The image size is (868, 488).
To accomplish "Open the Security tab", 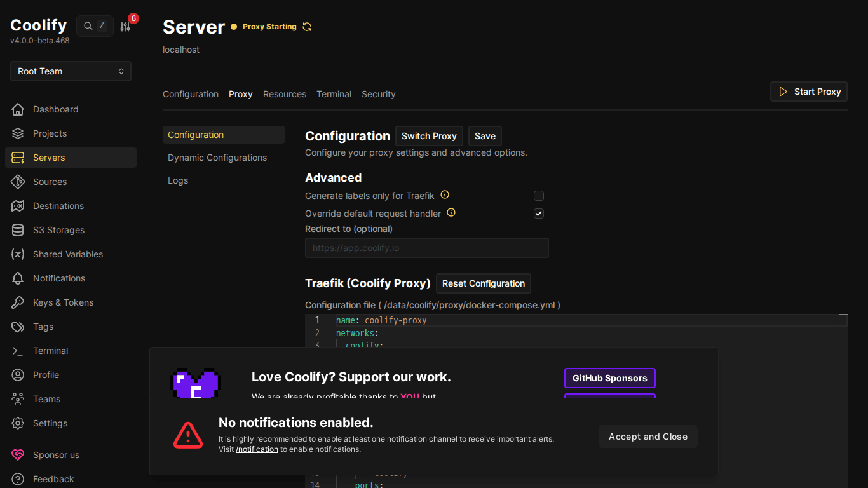I will [x=378, y=94].
